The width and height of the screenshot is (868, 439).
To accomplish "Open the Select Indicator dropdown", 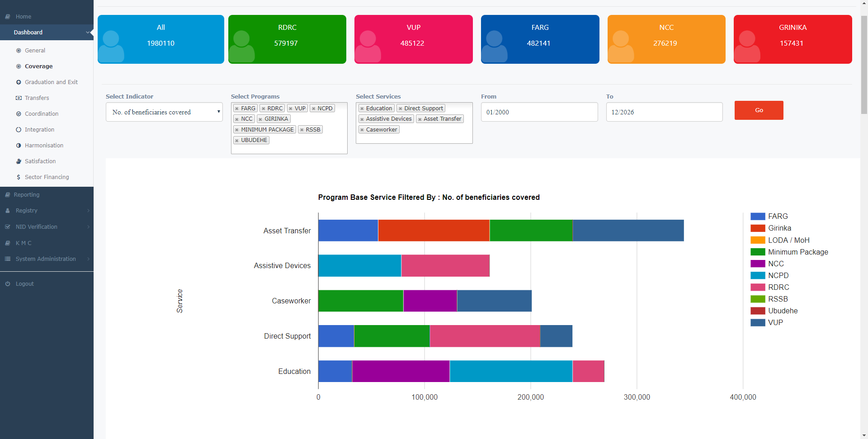I will (x=164, y=112).
